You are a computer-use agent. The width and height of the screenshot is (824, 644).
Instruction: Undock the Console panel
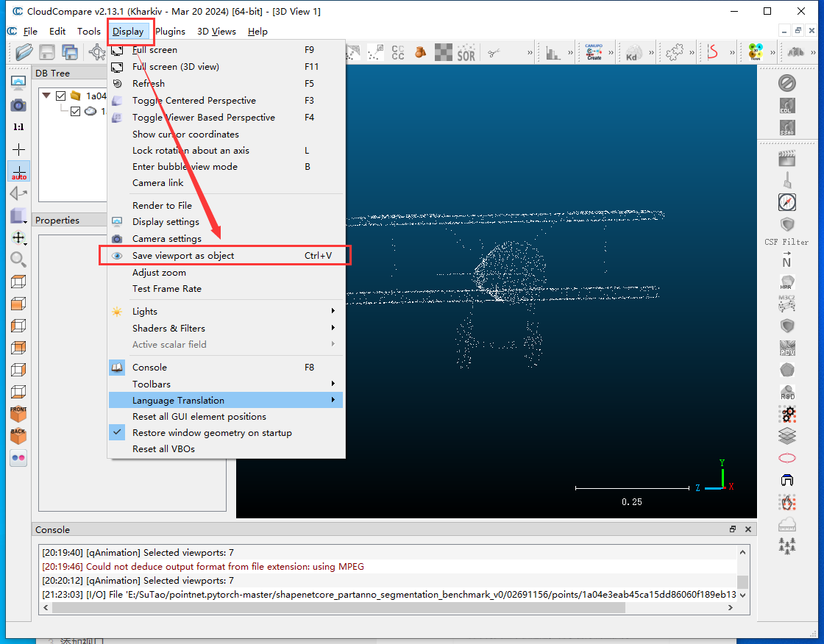733,529
